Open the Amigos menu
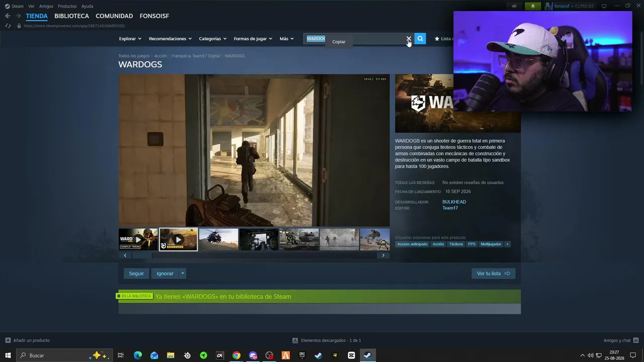The image size is (644, 362). pos(46,6)
